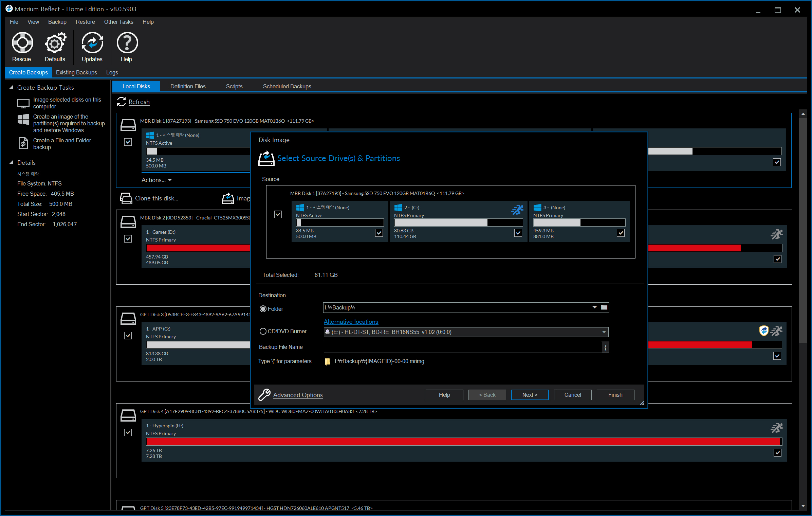Select the CD/DVD Burner radio button
812x516 pixels.
(x=263, y=331)
